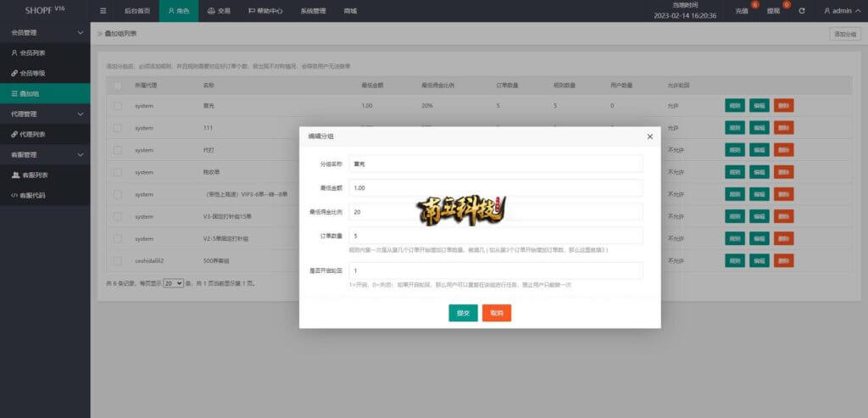Open 后台首页 tab
Viewport: 868px width, 418px height.
tap(137, 11)
